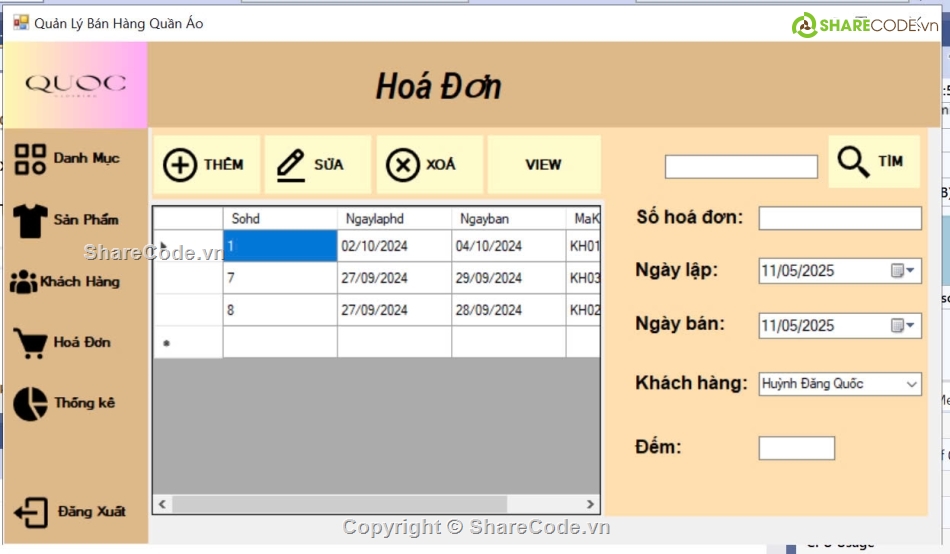Click the new-row asterisk row header
Image resolution: width=950 pixels, height=554 pixels.
click(x=188, y=342)
